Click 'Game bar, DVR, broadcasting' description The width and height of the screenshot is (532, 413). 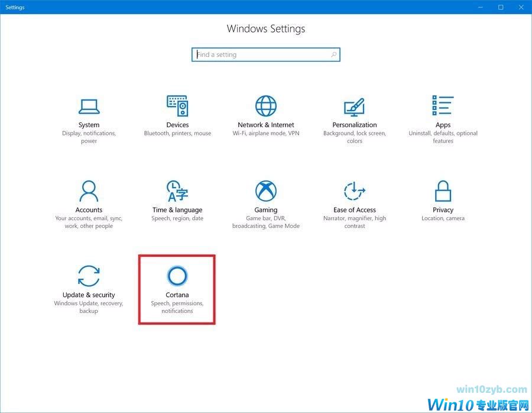(266, 222)
